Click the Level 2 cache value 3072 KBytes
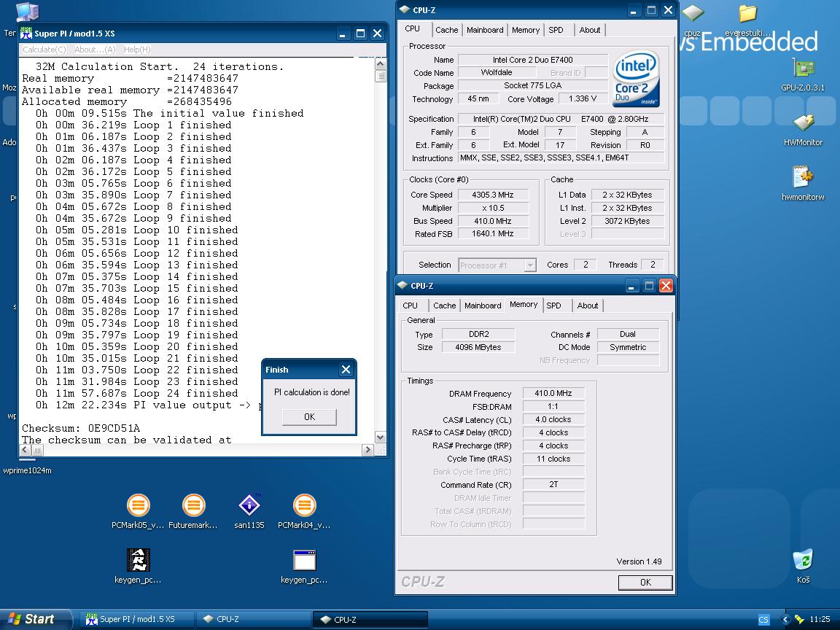The height and width of the screenshot is (630, 840). pyautogui.click(x=627, y=221)
